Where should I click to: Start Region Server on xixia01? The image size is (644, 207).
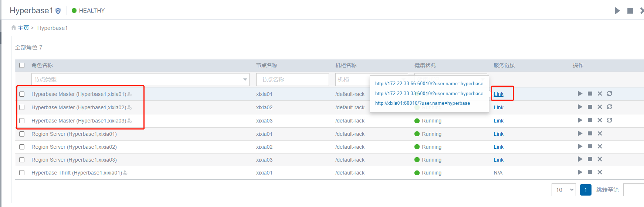coord(580,134)
